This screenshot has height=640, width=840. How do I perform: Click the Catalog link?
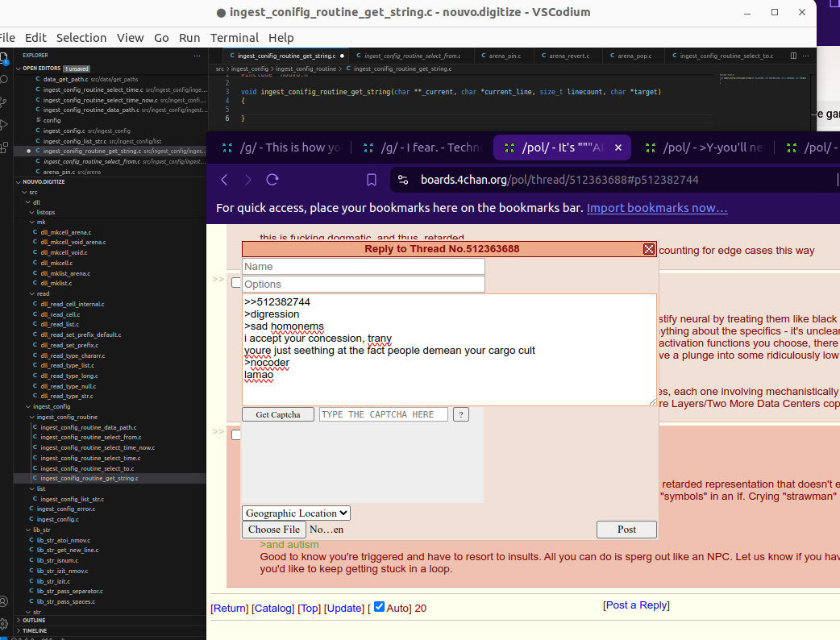click(272, 609)
